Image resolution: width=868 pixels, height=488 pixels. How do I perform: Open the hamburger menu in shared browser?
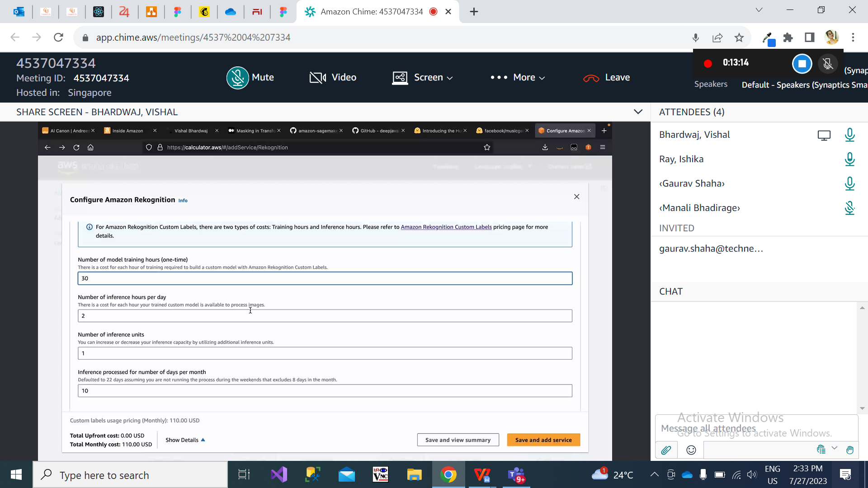[x=603, y=147]
